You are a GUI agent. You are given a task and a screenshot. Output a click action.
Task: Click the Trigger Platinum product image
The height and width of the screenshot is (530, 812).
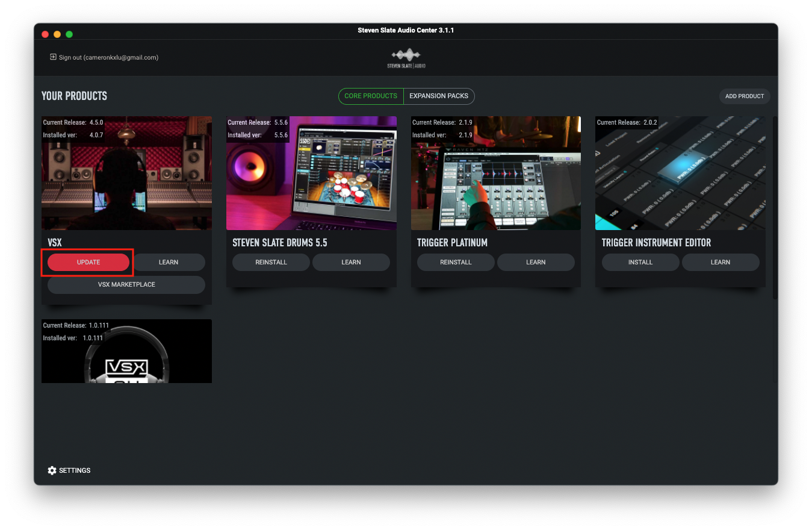(496, 173)
